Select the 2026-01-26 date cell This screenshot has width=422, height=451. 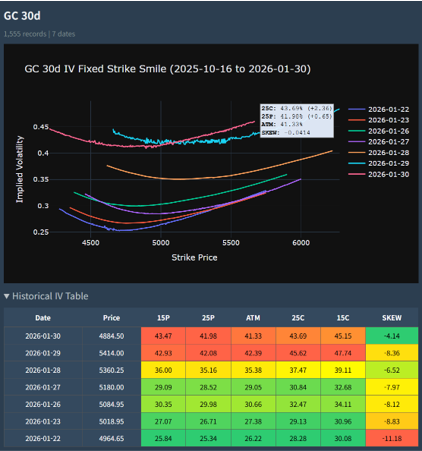click(x=43, y=404)
